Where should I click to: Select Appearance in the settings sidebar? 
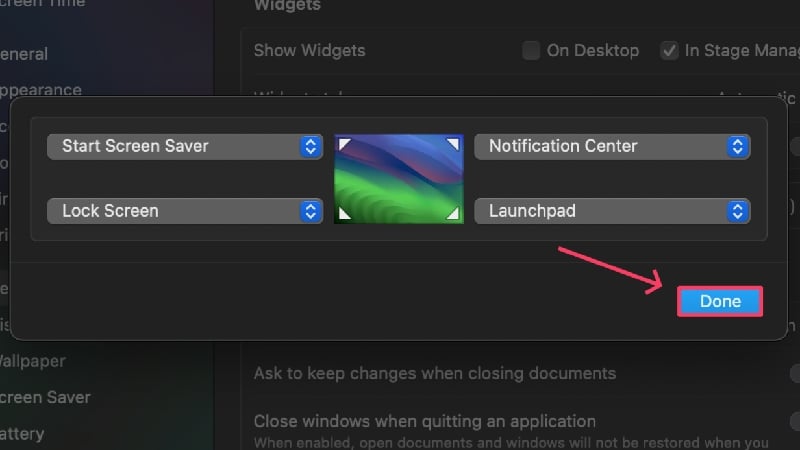(41, 90)
